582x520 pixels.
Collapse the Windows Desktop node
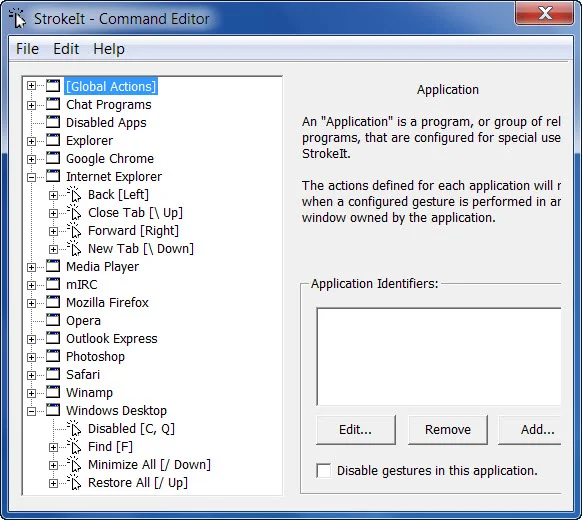tap(32, 411)
